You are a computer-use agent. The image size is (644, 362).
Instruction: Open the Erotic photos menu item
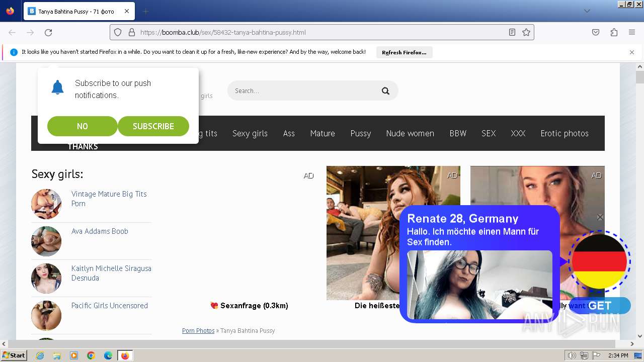click(x=565, y=133)
